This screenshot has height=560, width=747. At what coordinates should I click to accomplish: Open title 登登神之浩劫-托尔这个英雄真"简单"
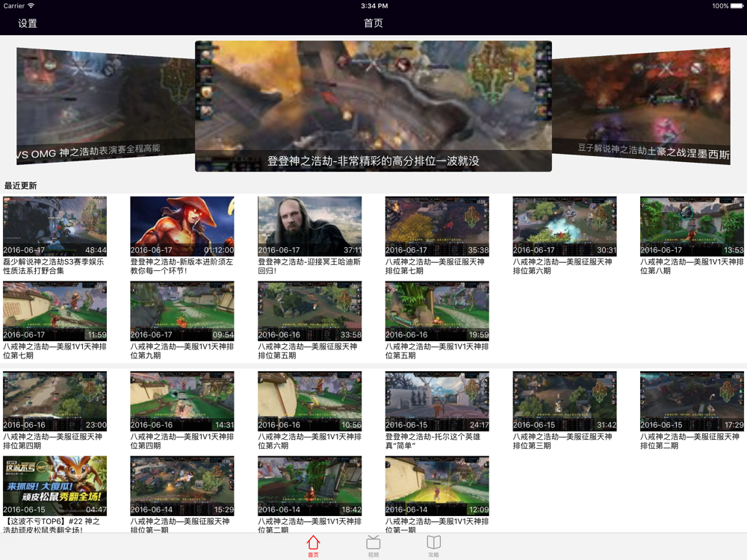tap(433, 441)
